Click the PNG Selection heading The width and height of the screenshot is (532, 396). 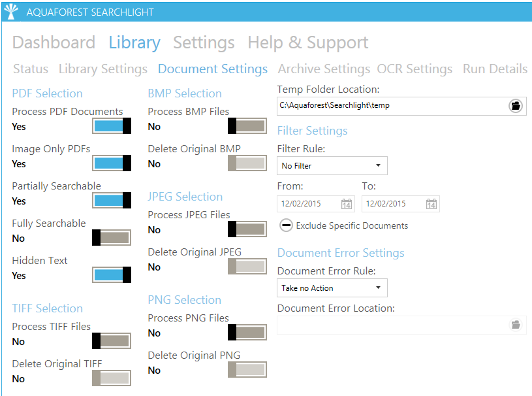point(184,300)
